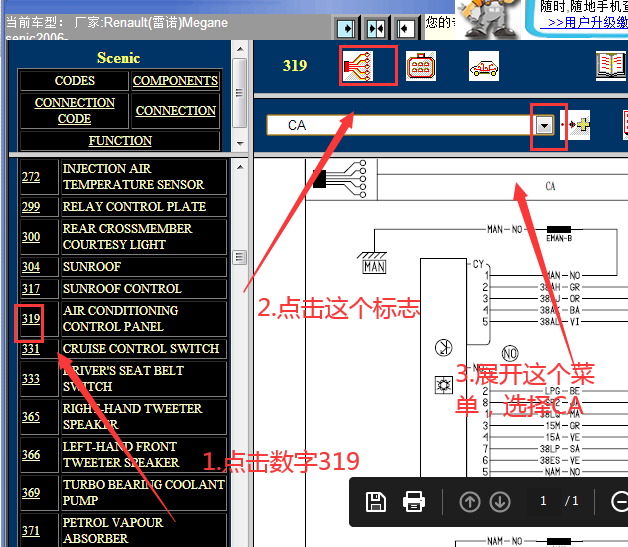
Task: Click the component list scrollbar thumb
Action: coord(240,257)
